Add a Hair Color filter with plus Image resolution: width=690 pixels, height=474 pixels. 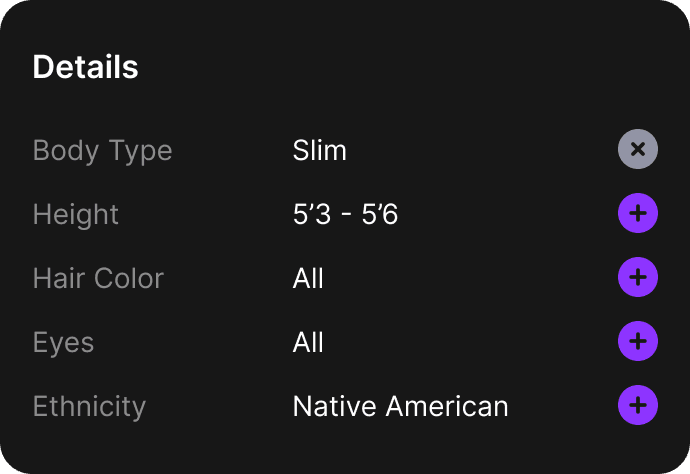(638, 278)
